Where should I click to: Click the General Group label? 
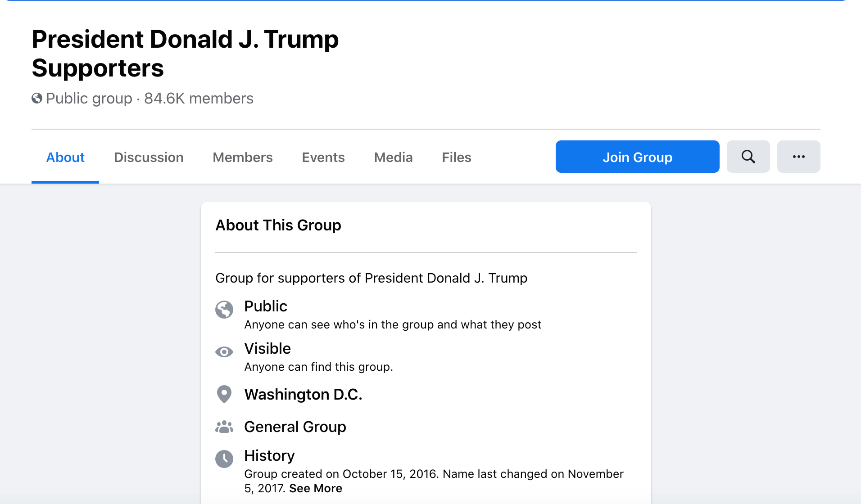[x=295, y=427]
